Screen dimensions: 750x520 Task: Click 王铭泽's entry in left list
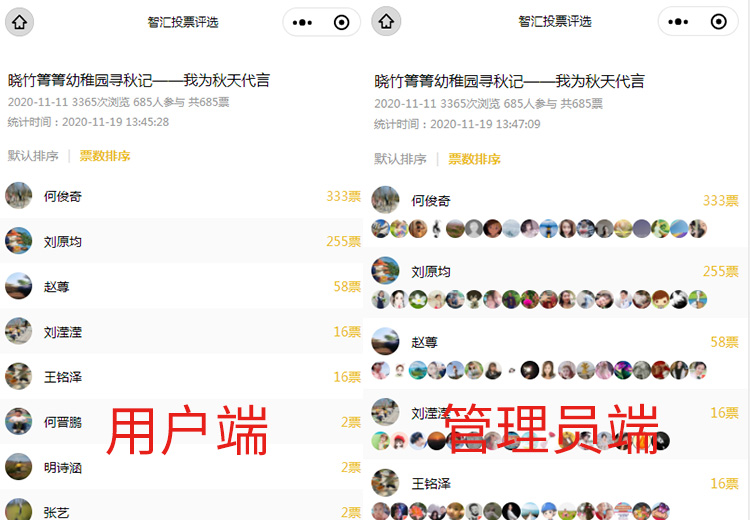pyautogui.click(x=181, y=376)
